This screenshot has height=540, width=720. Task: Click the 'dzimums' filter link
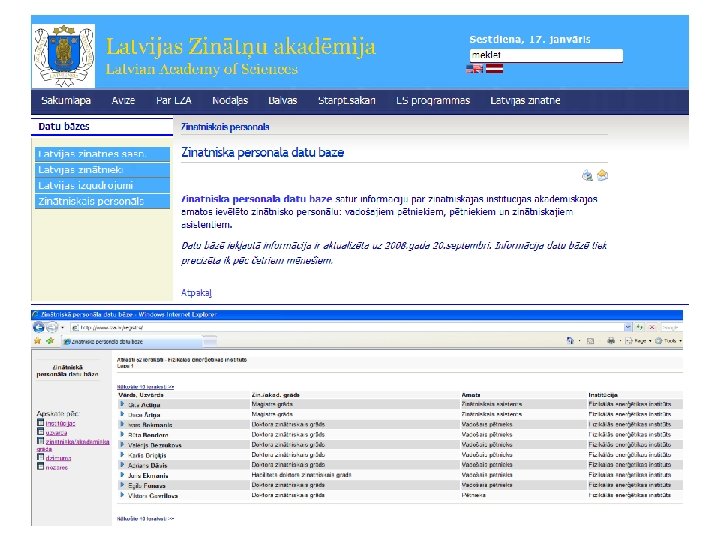point(58,458)
